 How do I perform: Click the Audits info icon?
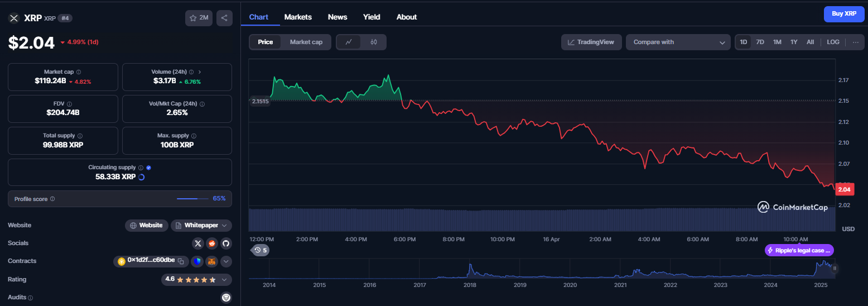click(x=30, y=298)
